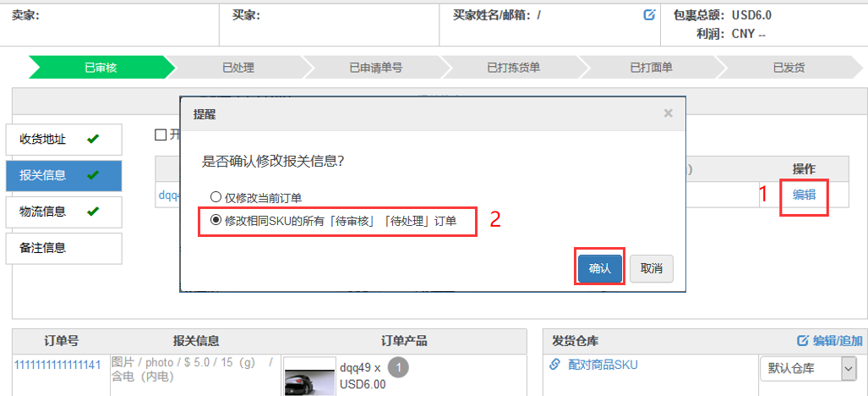Open order number 1111111111111141 link
Screen dimensions: 868x396
coord(57,364)
